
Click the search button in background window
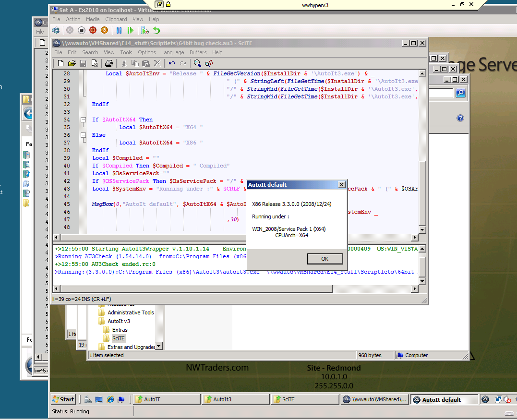point(461,93)
